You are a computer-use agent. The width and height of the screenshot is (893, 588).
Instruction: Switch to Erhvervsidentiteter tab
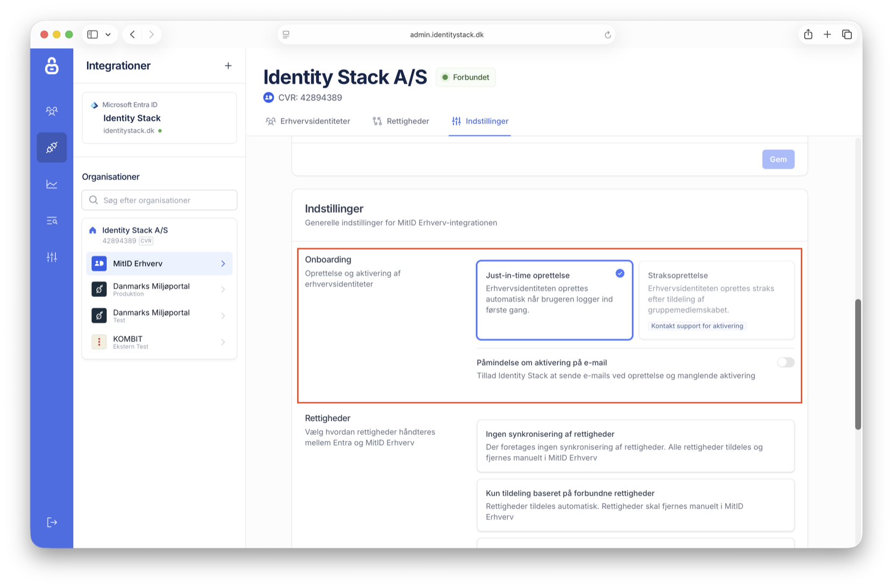[x=308, y=121]
